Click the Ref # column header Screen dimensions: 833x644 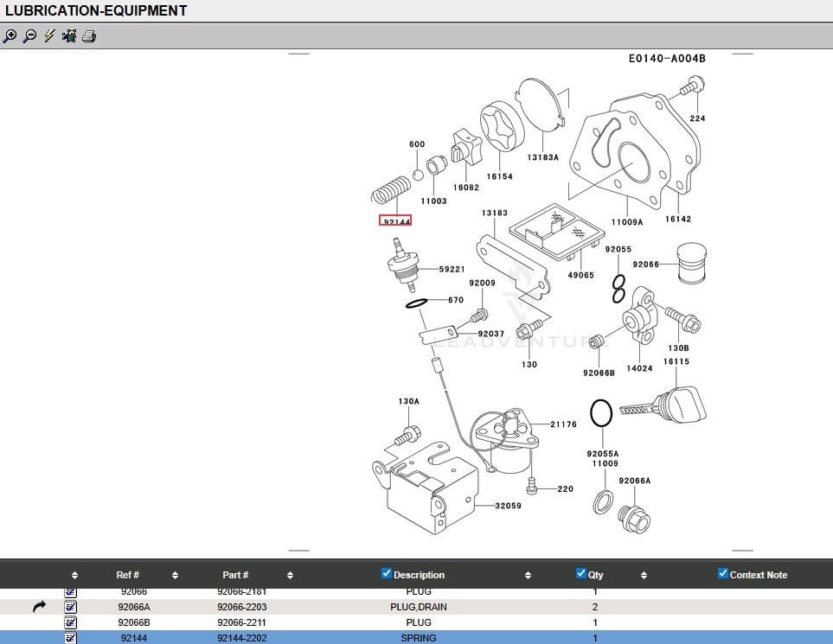click(127, 575)
